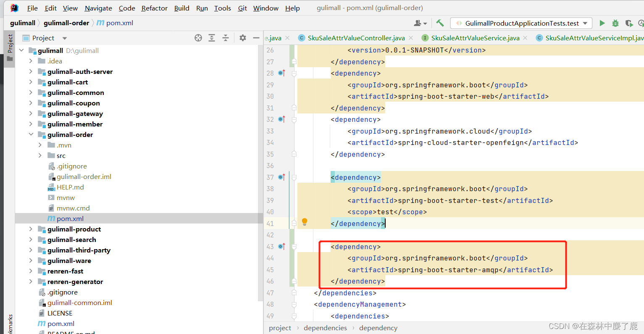Viewport: 644px width, 334px height.
Task: Expand the renren-generator module
Action: click(31, 281)
